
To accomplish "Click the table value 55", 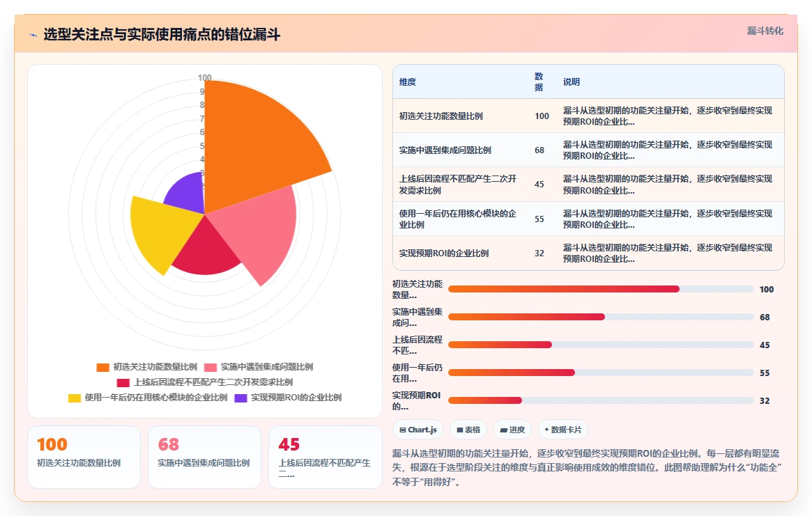I will (539, 219).
